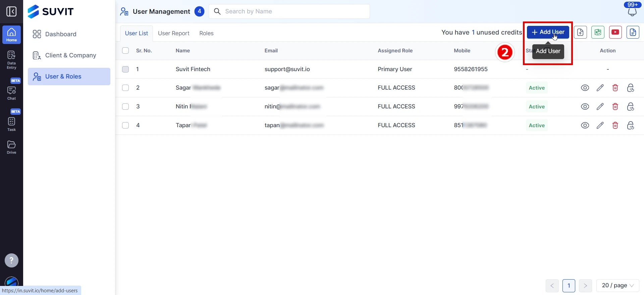Click the Primary User role cell
Screen dimensions: 644x295
coord(395,69)
